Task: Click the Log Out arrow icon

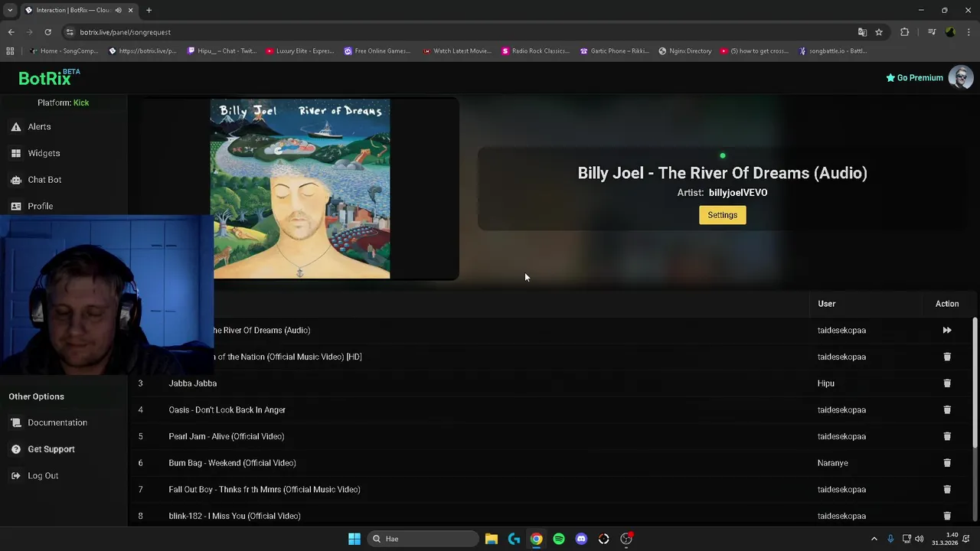Action: (x=15, y=476)
